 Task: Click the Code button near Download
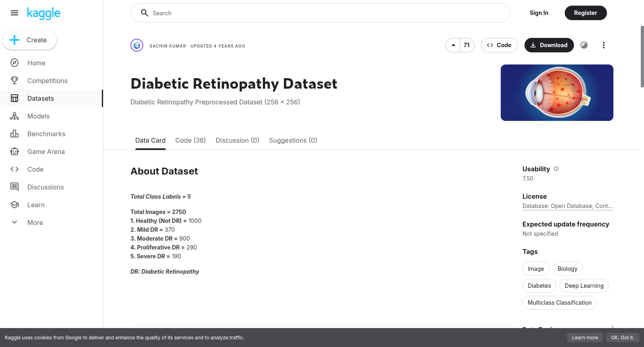(499, 45)
